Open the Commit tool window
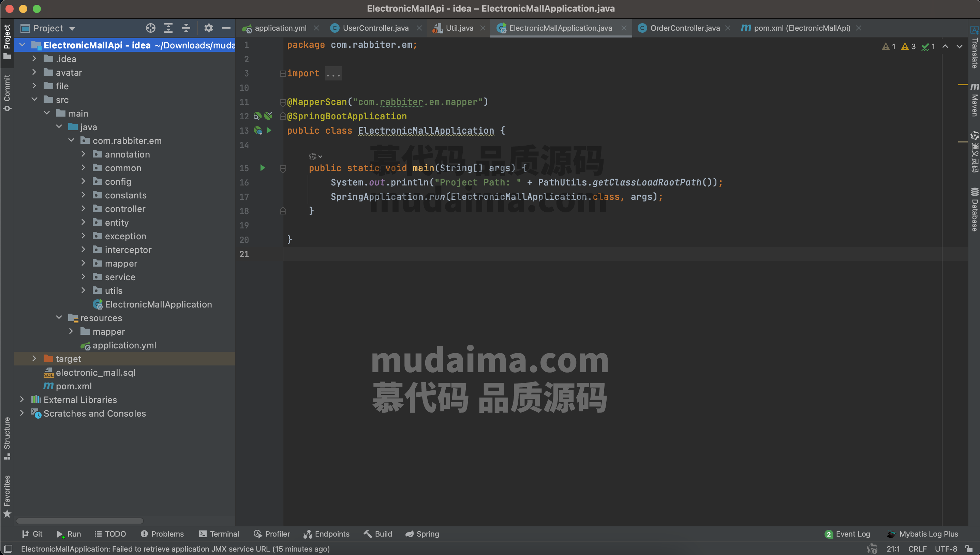The image size is (980, 555). pyautogui.click(x=7, y=93)
